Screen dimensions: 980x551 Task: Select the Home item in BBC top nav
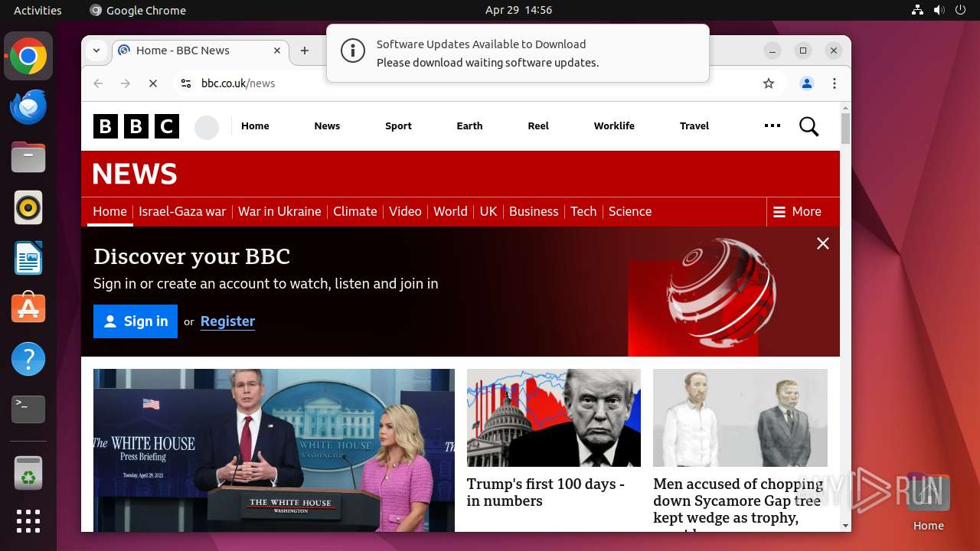(255, 126)
